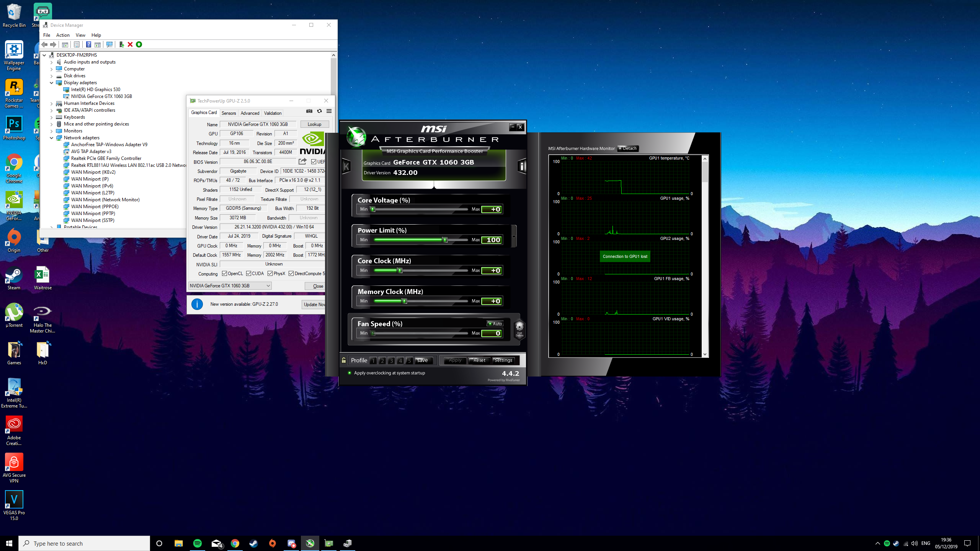
Task: Click the profile save button in Afterburner
Action: click(x=423, y=360)
